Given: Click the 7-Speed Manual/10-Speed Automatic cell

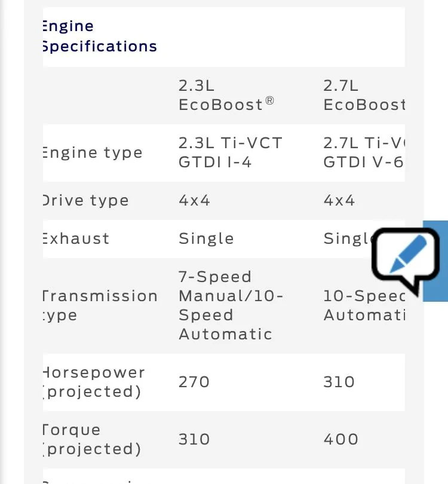Looking at the screenshot, I should click(231, 305).
